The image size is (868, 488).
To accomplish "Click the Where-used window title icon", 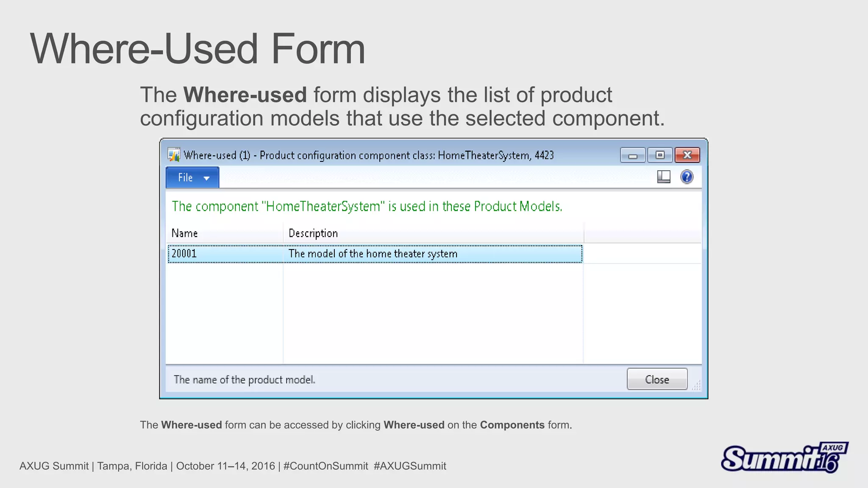I will 174,155.
